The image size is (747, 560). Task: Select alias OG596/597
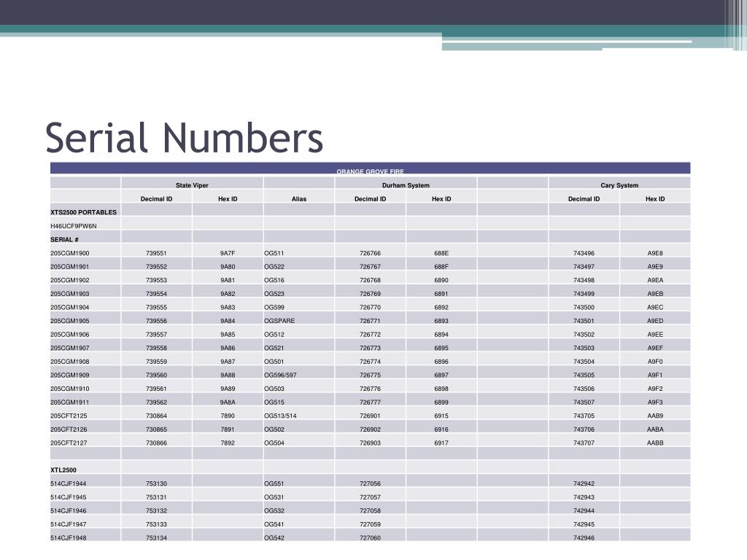(x=280, y=376)
